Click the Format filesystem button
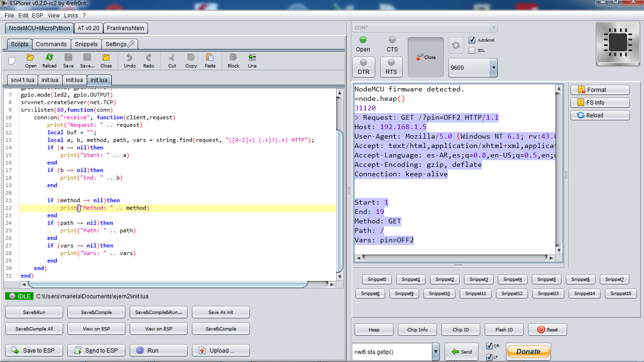 tap(600, 90)
